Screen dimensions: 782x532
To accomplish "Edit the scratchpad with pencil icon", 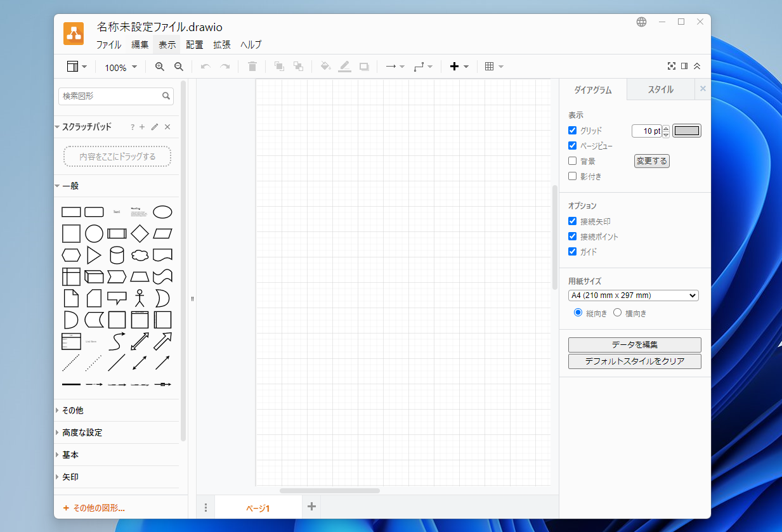I will (x=155, y=127).
